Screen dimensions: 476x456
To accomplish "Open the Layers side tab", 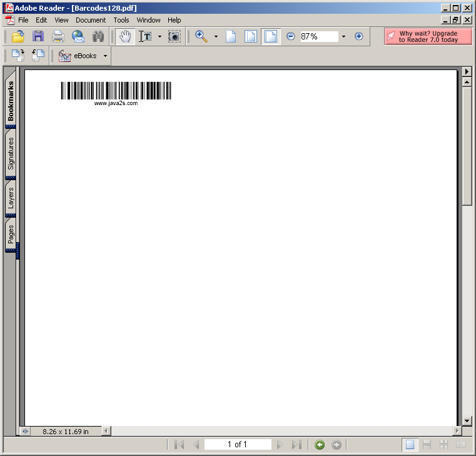I will 11,198.
